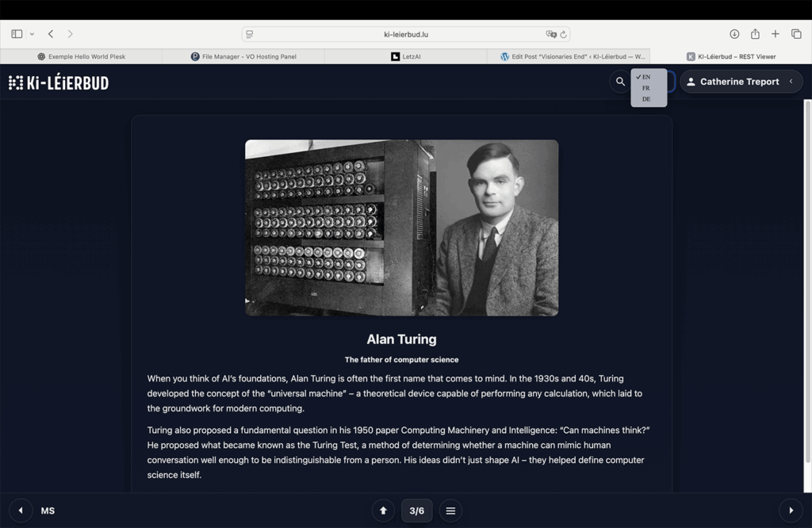Click the Alan Turing photo
812x528 pixels.
(x=401, y=228)
